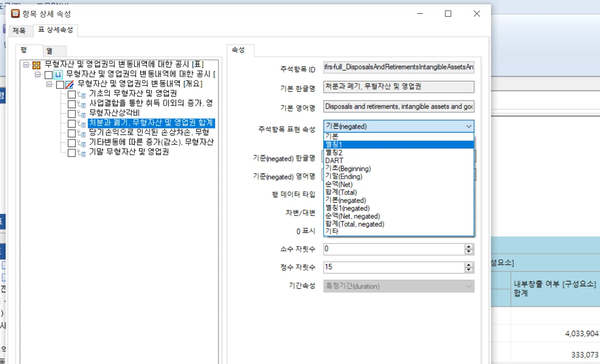Image resolution: width=600 pixels, height=364 pixels.
Task: Click the document icon in the 항목 상세 속성 title bar
Action: tap(15, 13)
